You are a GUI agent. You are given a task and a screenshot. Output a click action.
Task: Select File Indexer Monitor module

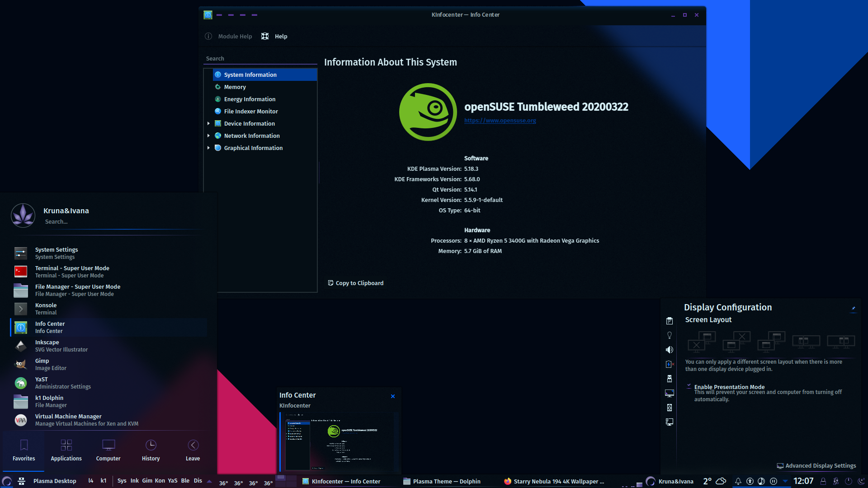pos(265,111)
